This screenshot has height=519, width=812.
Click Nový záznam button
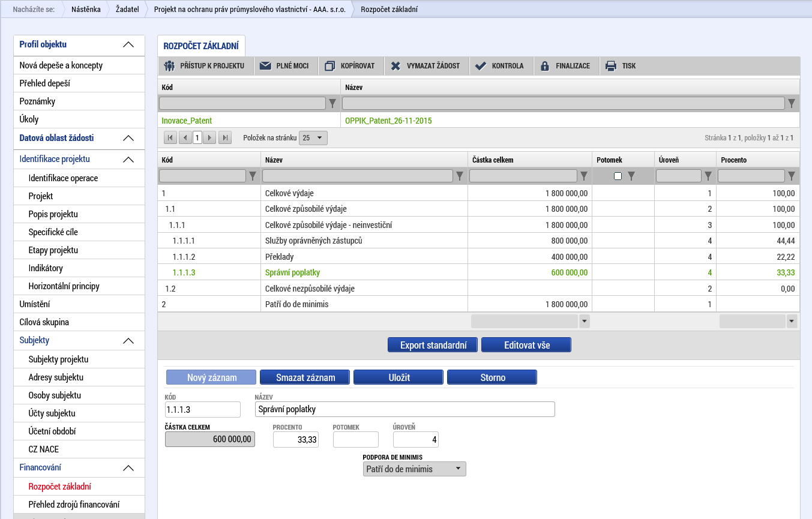coord(211,377)
